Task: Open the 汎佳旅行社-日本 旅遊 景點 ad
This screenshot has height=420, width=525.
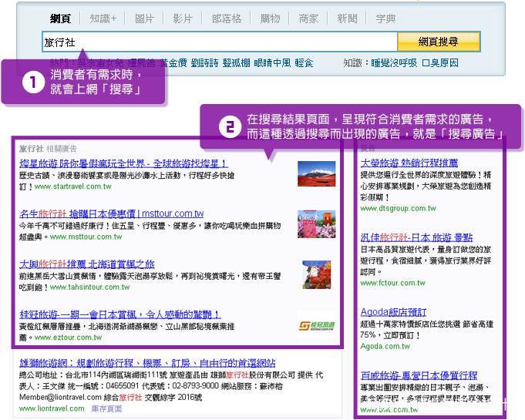Action: [416, 237]
